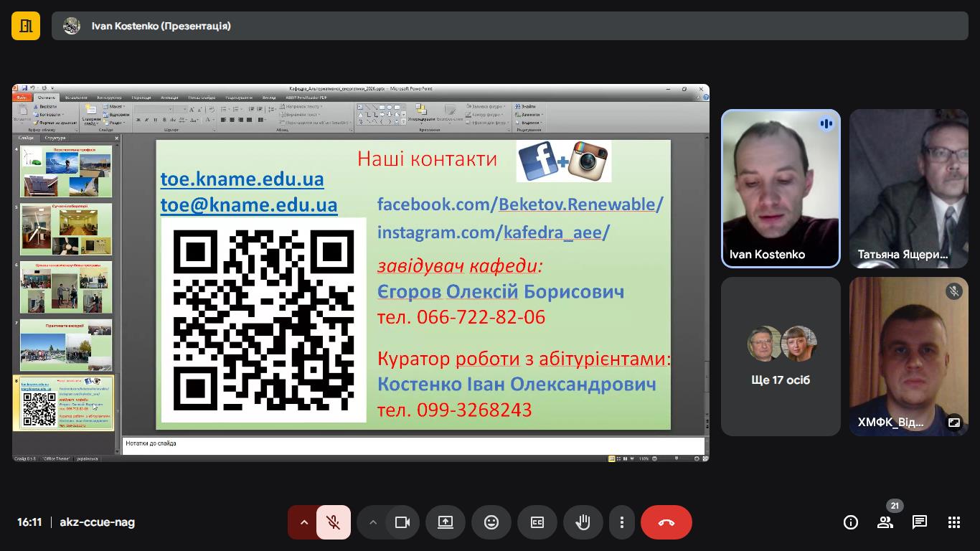Click the Facebook and Instagram logo image
980x551 pixels.
564,161
